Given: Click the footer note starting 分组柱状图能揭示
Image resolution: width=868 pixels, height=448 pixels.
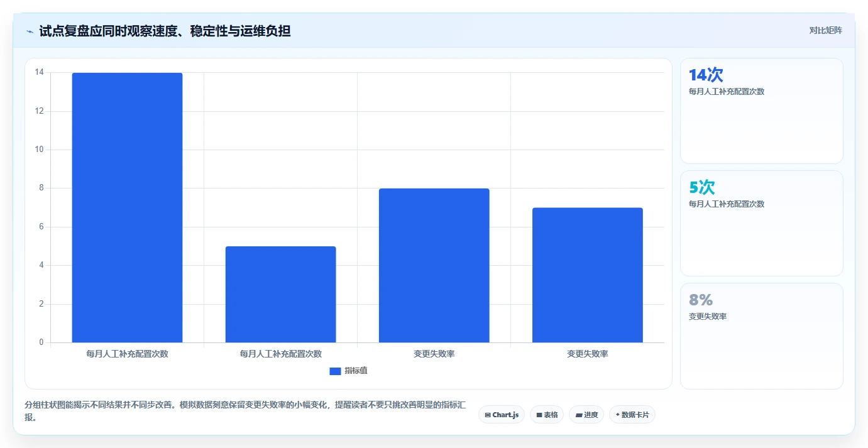Looking at the screenshot, I should pos(245,411).
